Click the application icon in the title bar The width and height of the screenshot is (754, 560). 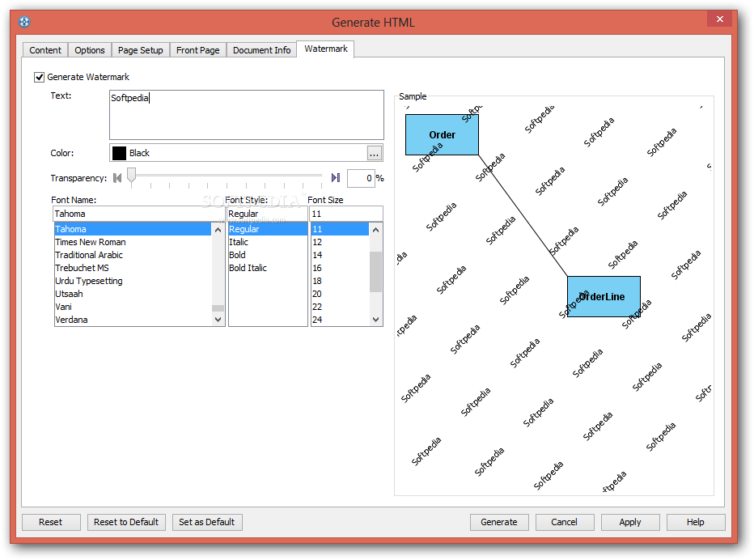[x=24, y=22]
